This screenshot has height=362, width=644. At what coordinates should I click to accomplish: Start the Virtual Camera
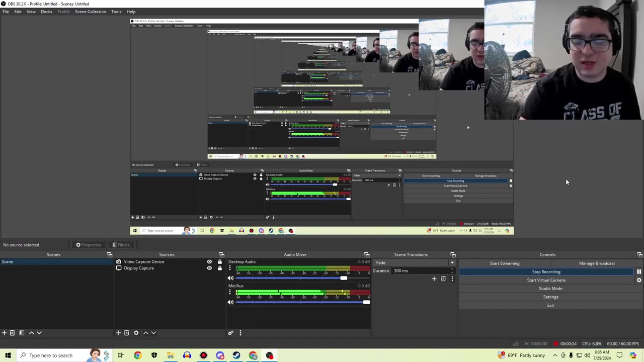tap(546, 280)
